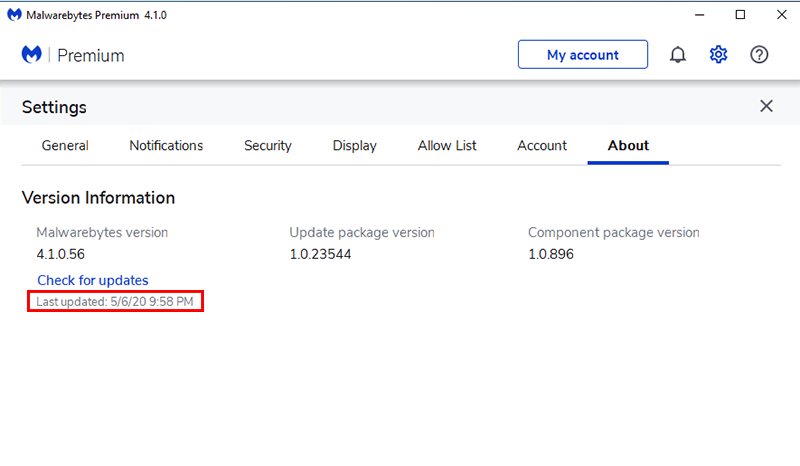Screen dimensions: 800x466
Task: Click the Malwarebytes icon in title bar
Action: tap(14, 15)
